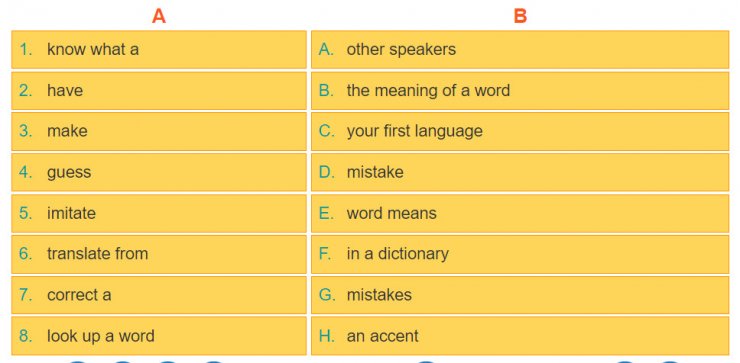The image size is (740, 363).
Task: Click the red column A header
Action: tap(159, 17)
